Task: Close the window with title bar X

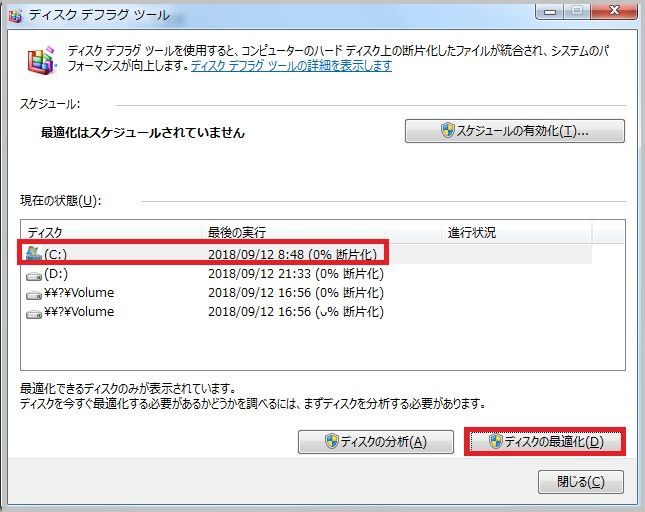Action: (x=615, y=11)
